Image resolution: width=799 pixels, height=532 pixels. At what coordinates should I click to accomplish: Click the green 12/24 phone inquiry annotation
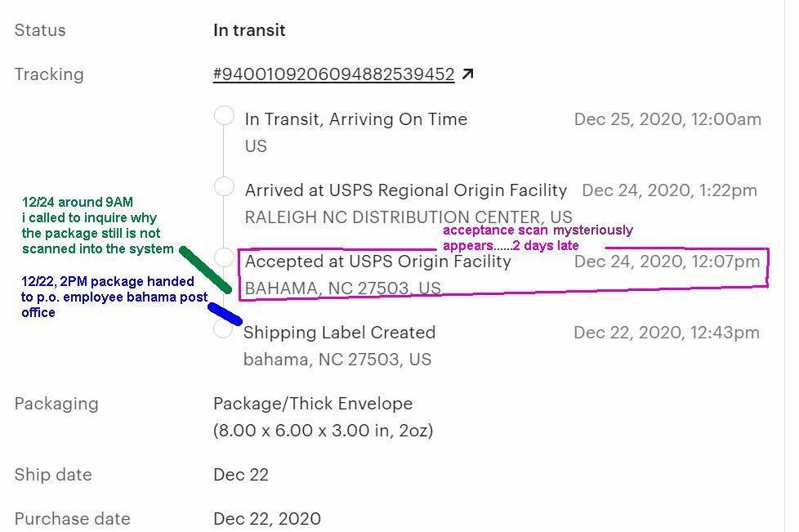[97, 226]
